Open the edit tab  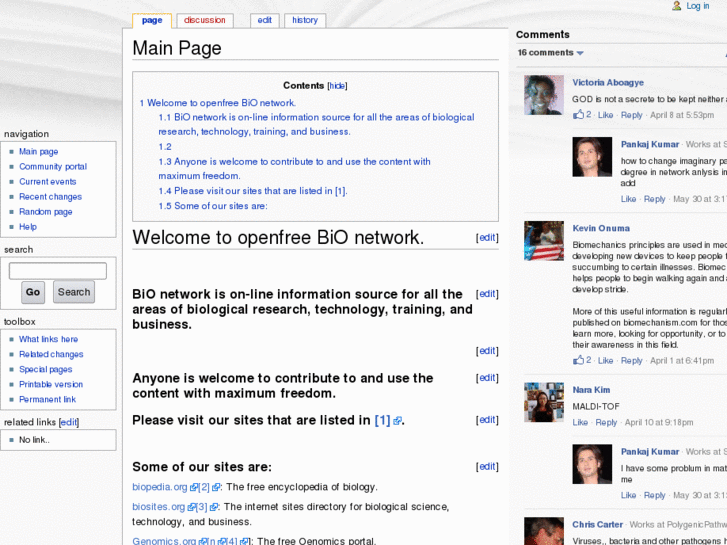[x=265, y=20]
